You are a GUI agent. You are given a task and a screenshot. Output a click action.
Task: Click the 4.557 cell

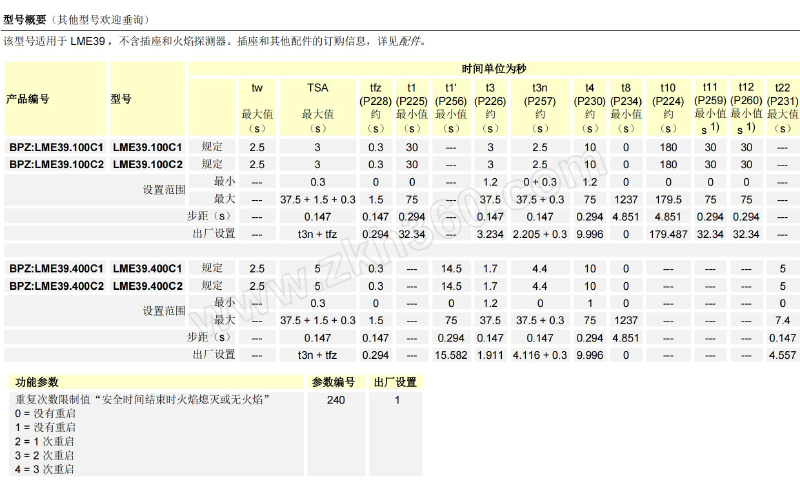pos(783,355)
